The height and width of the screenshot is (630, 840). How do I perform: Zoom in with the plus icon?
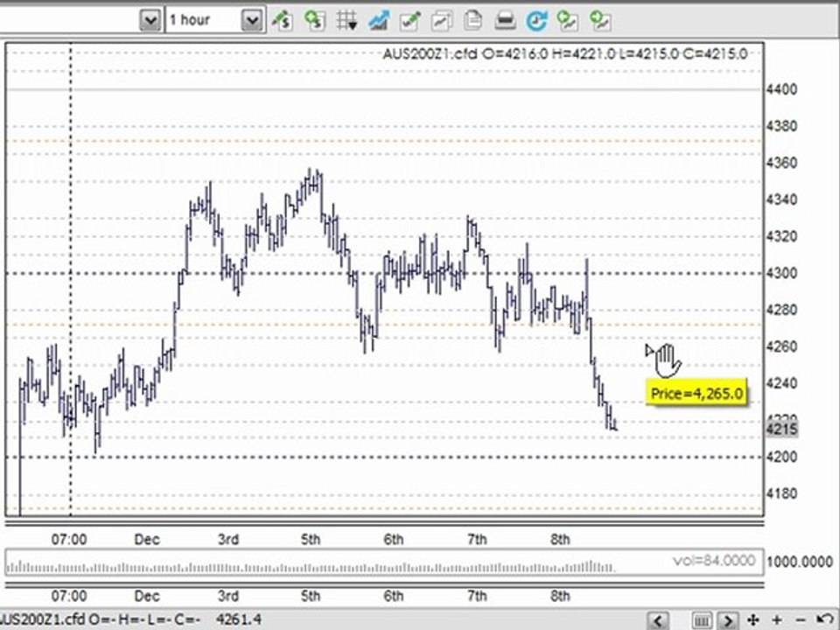[777, 619]
